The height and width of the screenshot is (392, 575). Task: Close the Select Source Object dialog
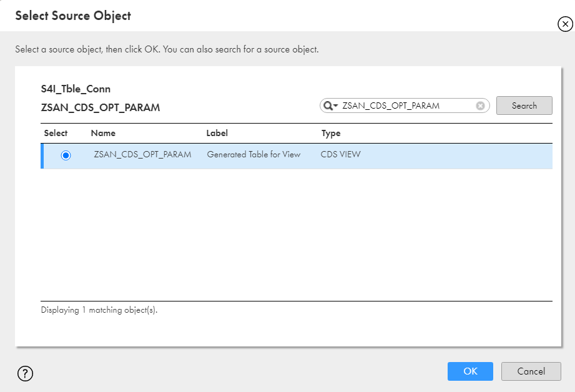[565, 24]
